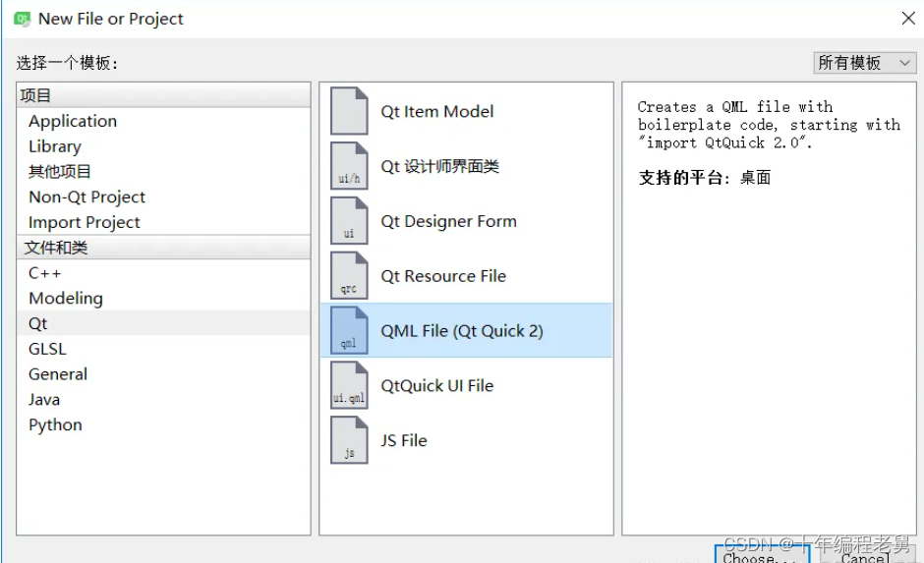Click the 文件和类 section header
This screenshot has width=924, height=563.
coord(163,248)
